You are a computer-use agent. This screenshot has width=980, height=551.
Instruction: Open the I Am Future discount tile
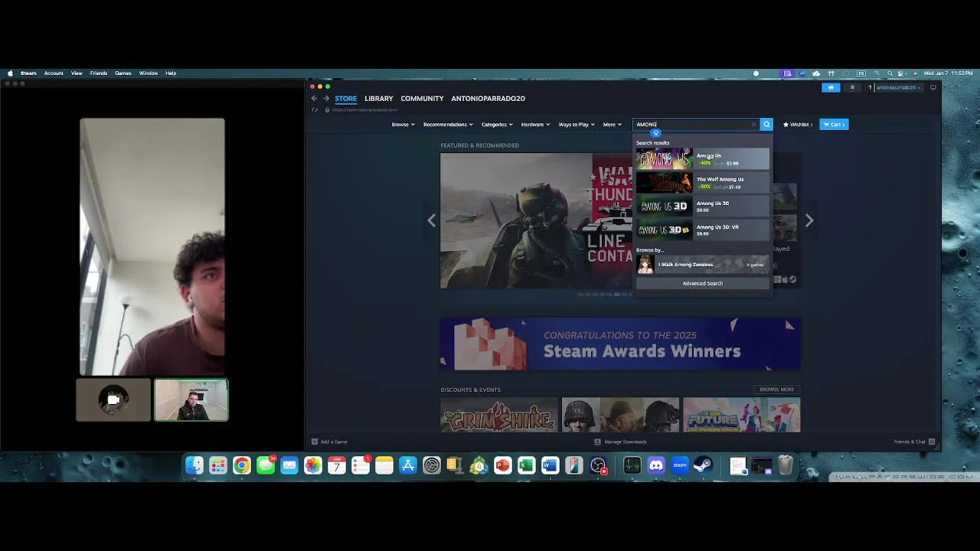click(x=741, y=415)
